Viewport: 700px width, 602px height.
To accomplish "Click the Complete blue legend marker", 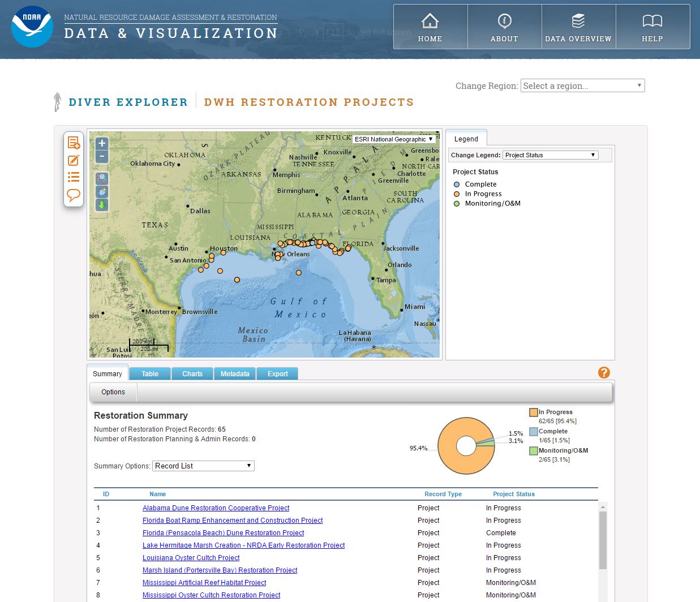I will coord(457,184).
